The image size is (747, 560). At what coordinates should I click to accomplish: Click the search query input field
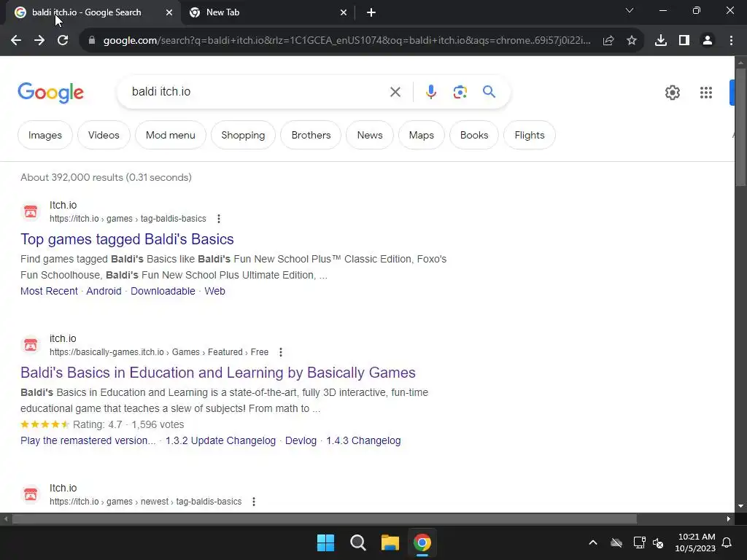click(258, 91)
